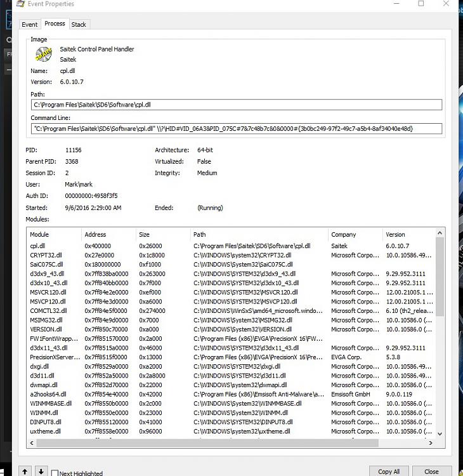This screenshot has width=463, height=476.
Task: Select the d3dx9_43.dll module row
Action: click(231, 274)
